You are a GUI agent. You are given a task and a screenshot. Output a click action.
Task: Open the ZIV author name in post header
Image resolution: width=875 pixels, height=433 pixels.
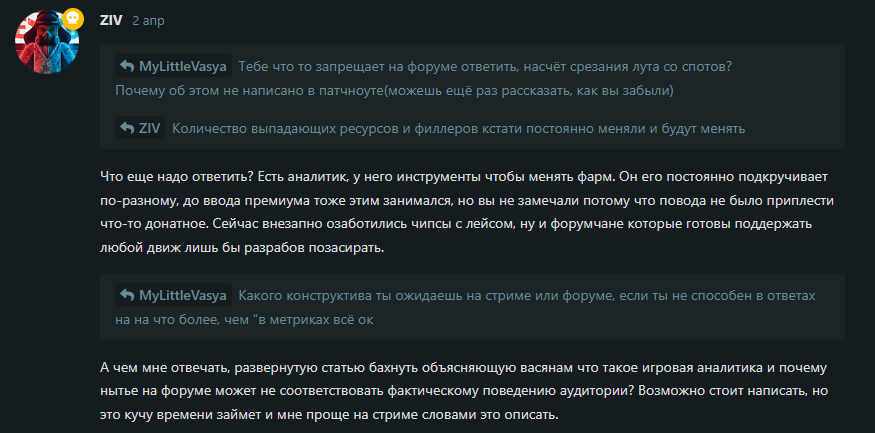pyautogui.click(x=111, y=21)
